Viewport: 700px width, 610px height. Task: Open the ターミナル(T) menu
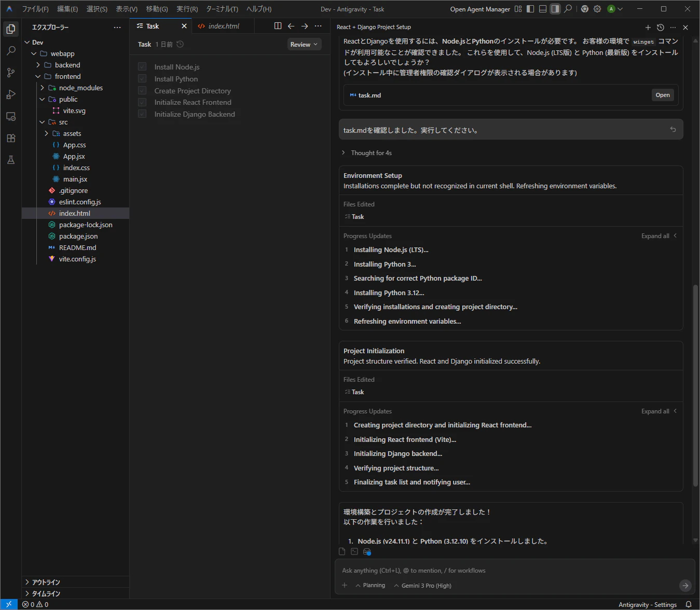tap(222, 9)
